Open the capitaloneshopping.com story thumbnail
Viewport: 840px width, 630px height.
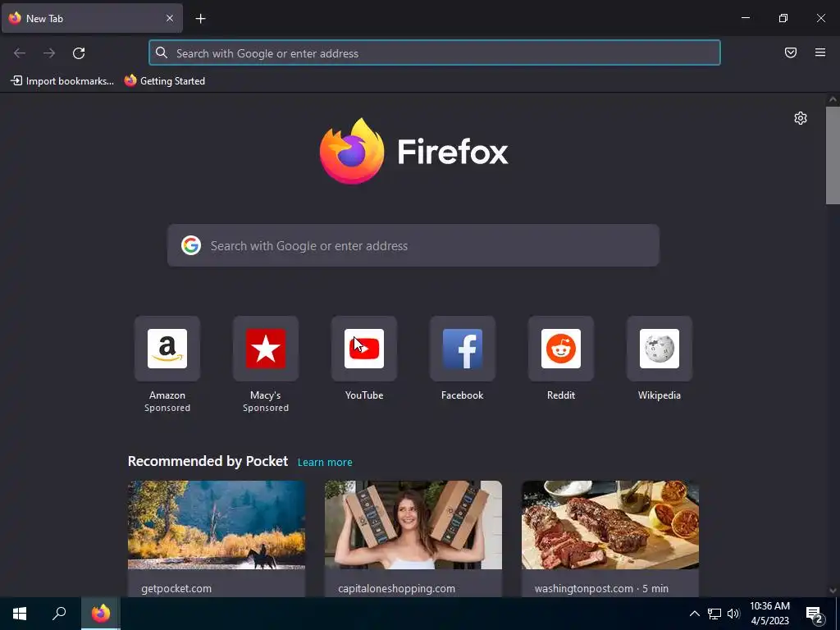point(413,525)
